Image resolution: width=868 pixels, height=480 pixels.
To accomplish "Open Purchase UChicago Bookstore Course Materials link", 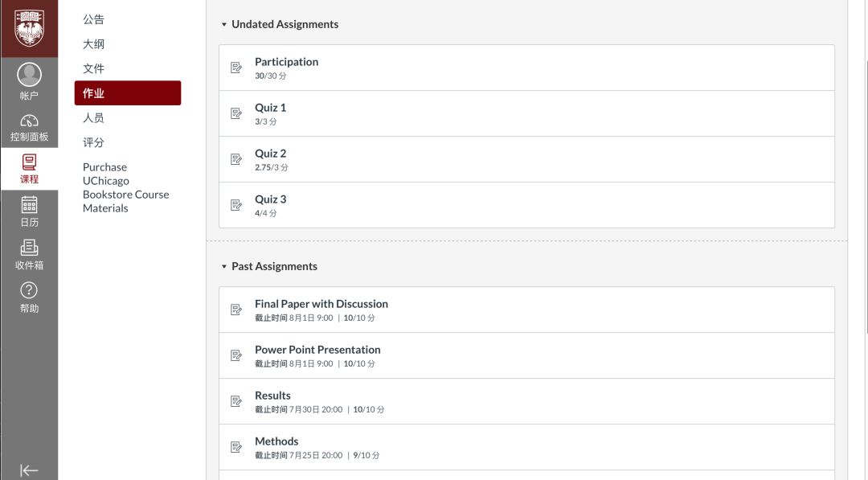I will tap(125, 187).
